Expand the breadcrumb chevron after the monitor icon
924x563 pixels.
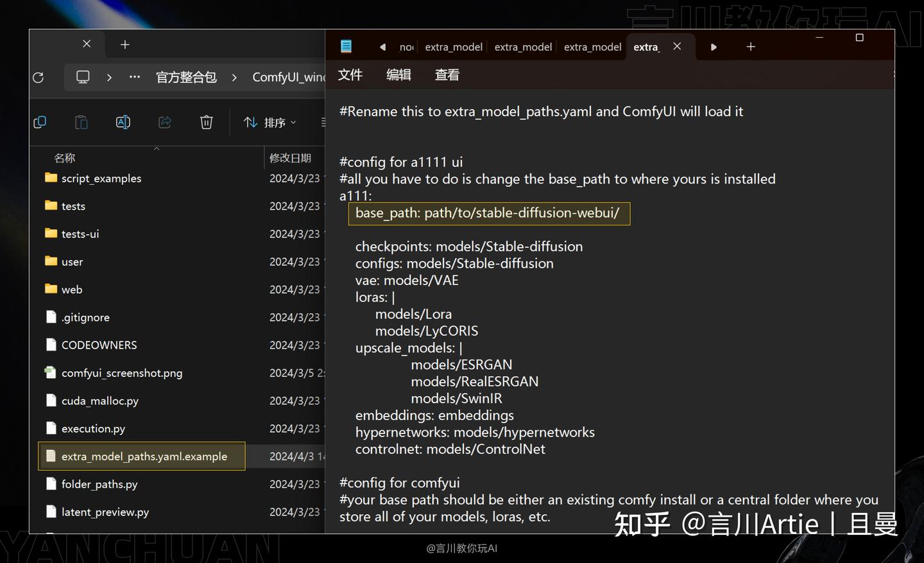pos(109,77)
